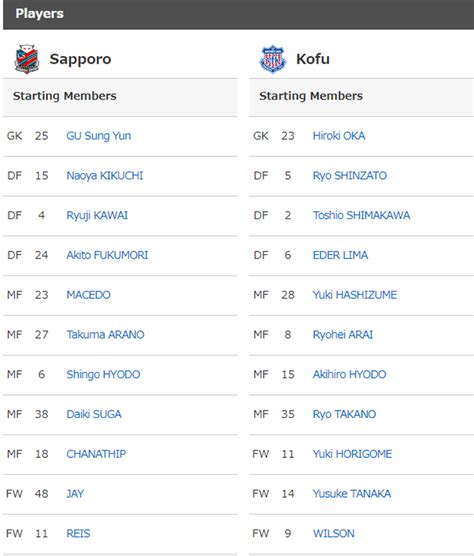The width and height of the screenshot is (474, 556).
Task: Click CHANATHIP player name
Action: coord(96,454)
